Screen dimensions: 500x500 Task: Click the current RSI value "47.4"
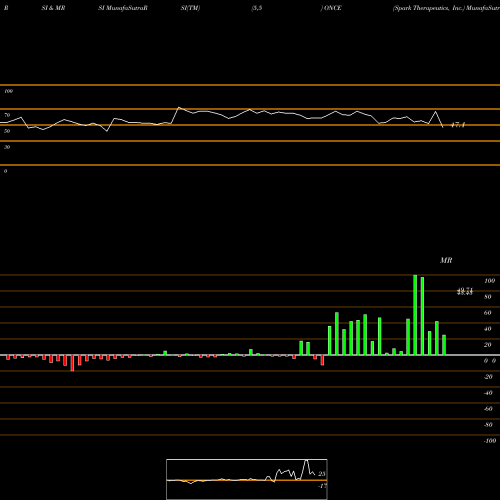pos(458,125)
